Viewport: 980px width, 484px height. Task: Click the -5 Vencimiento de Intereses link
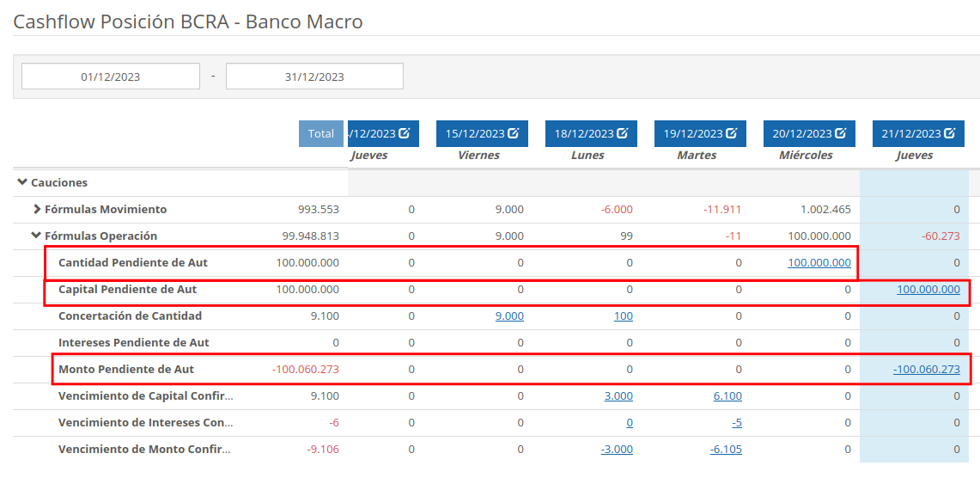coord(737,423)
